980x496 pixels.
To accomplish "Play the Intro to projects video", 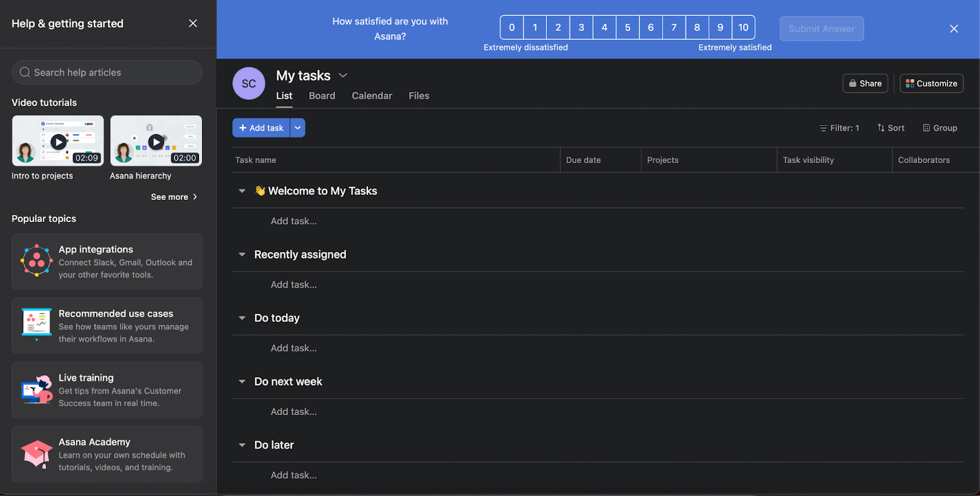I will tap(58, 142).
